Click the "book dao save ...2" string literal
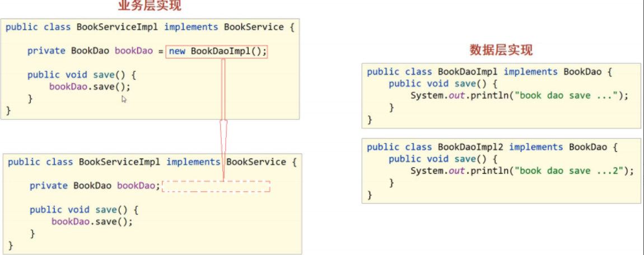 pyautogui.click(x=572, y=171)
